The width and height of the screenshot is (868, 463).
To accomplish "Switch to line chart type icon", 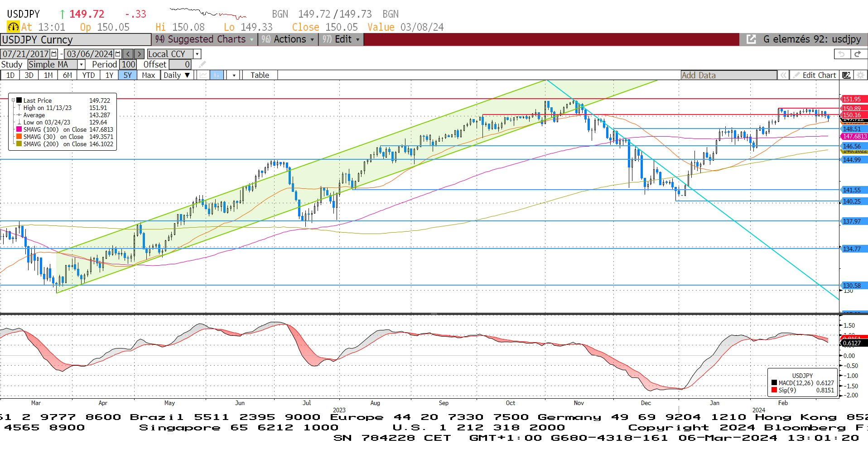I will click(203, 75).
